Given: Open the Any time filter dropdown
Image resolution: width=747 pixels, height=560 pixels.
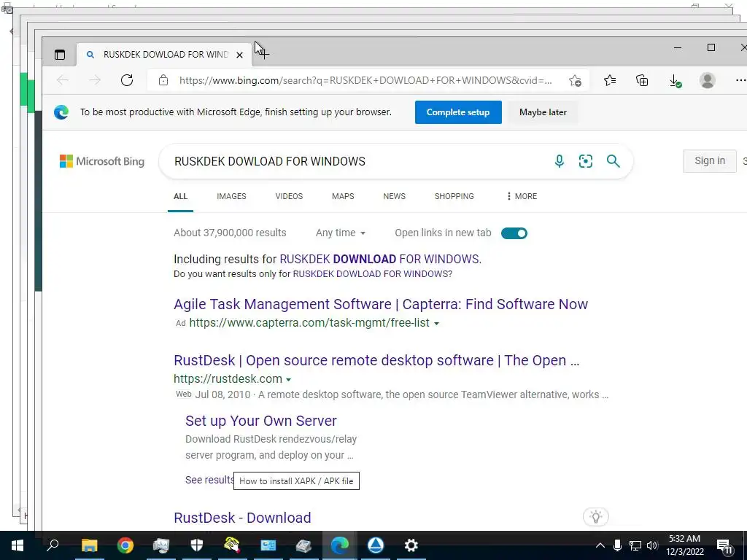Looking at the screenshot, I should coord(341,233).
